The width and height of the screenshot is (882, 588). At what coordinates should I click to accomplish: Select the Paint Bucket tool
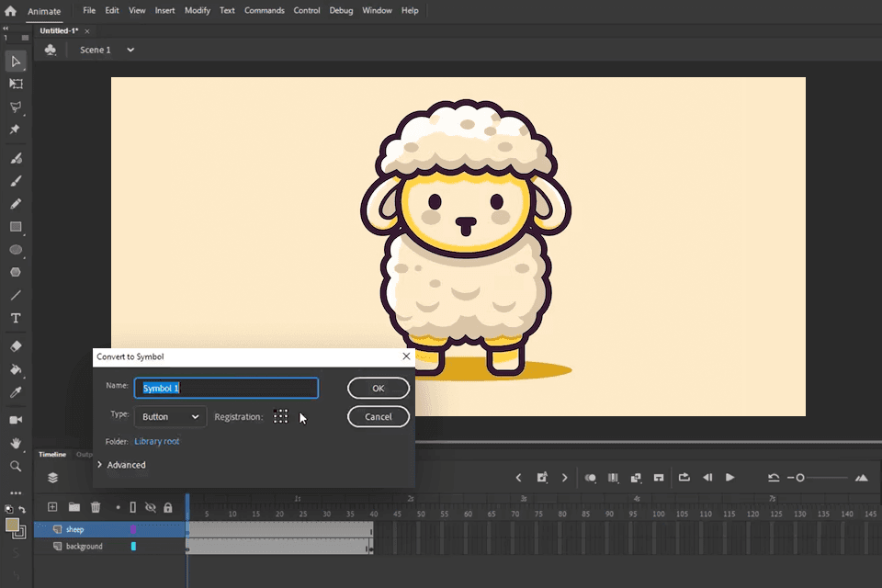16,369
